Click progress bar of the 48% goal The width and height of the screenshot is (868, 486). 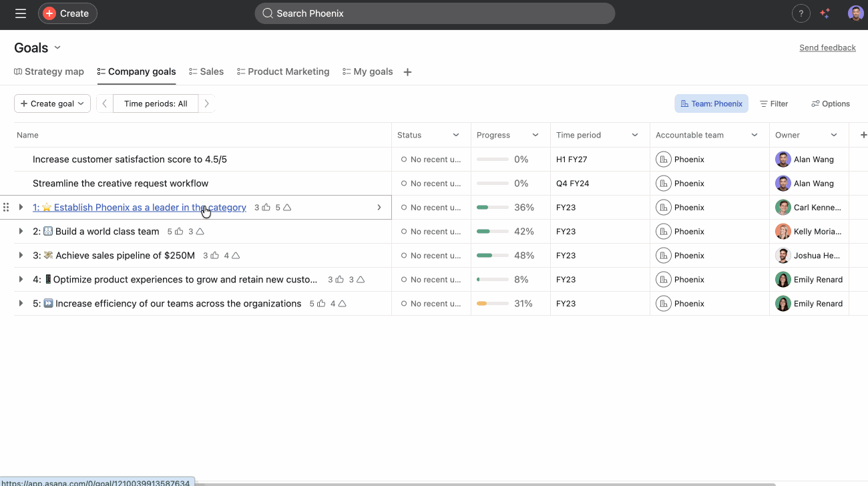point(492,256)
